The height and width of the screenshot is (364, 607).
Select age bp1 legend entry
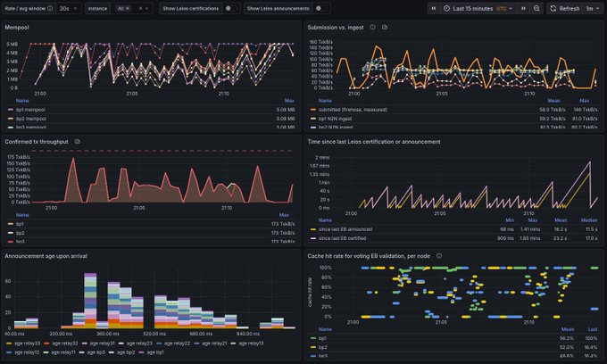pyautogui.click(x=155, y=352)
